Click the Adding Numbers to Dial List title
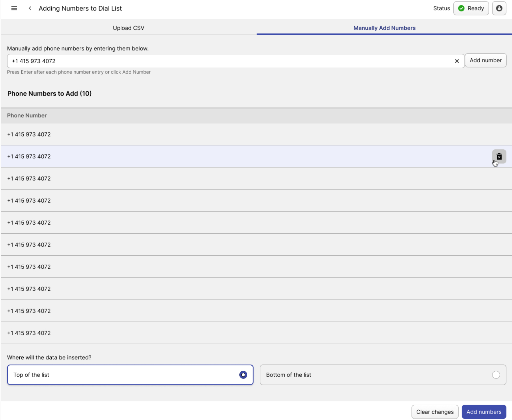 click(x=80, y=8)
